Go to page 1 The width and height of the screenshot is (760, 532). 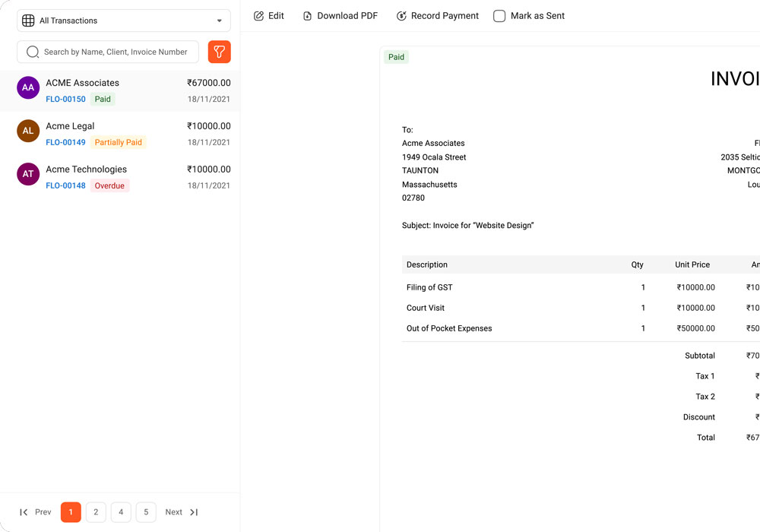click(71, 512)
